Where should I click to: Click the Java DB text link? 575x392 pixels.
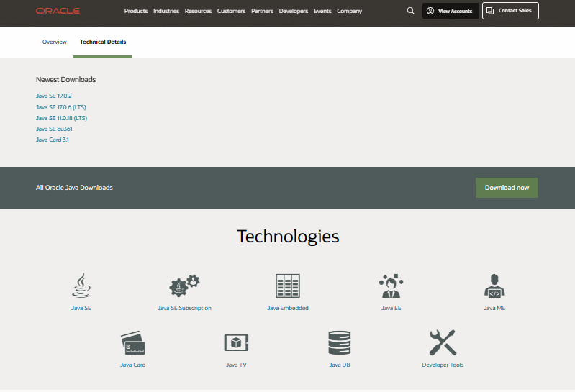pyautogui.click(x=340, y=365)
